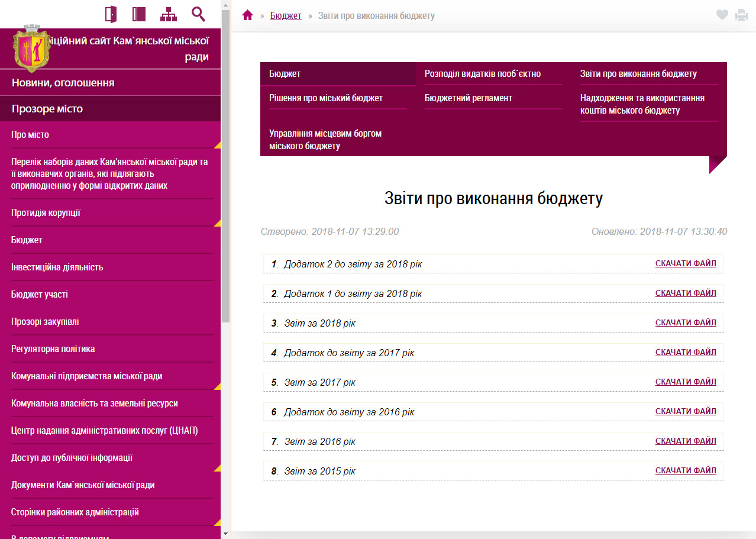Go to the home page icon
The height and width of the screenshot is (539, 756).
248,15
